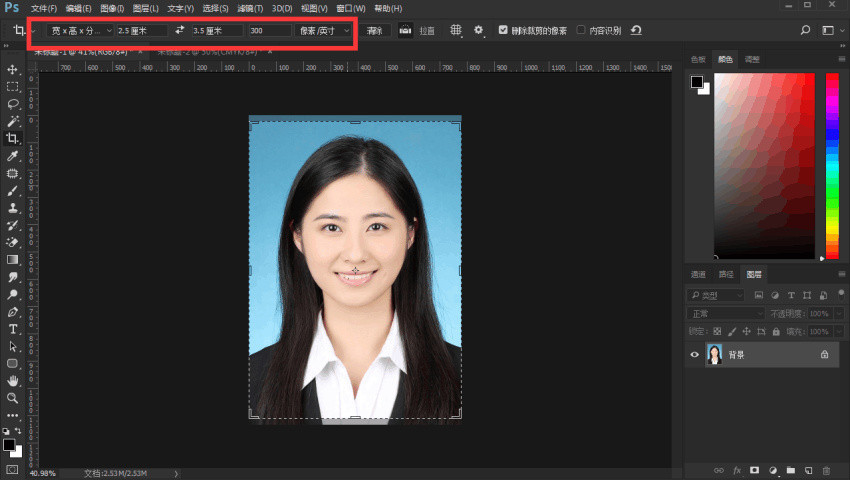The image size is (850, 480).
Task: Switch to the 路径 tab
Action: click(x=726, y=274)
